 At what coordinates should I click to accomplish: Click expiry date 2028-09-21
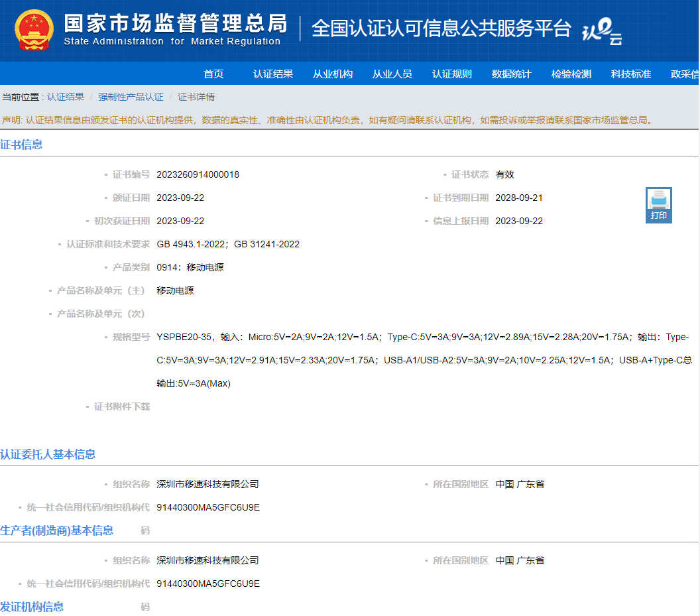(x=519, y=198)
